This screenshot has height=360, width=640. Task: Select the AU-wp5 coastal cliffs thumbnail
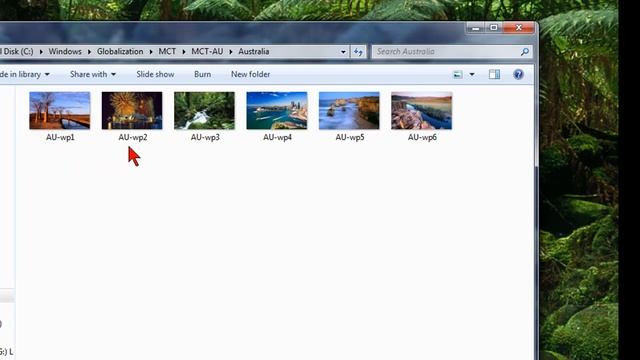click(x=349, y=111)
